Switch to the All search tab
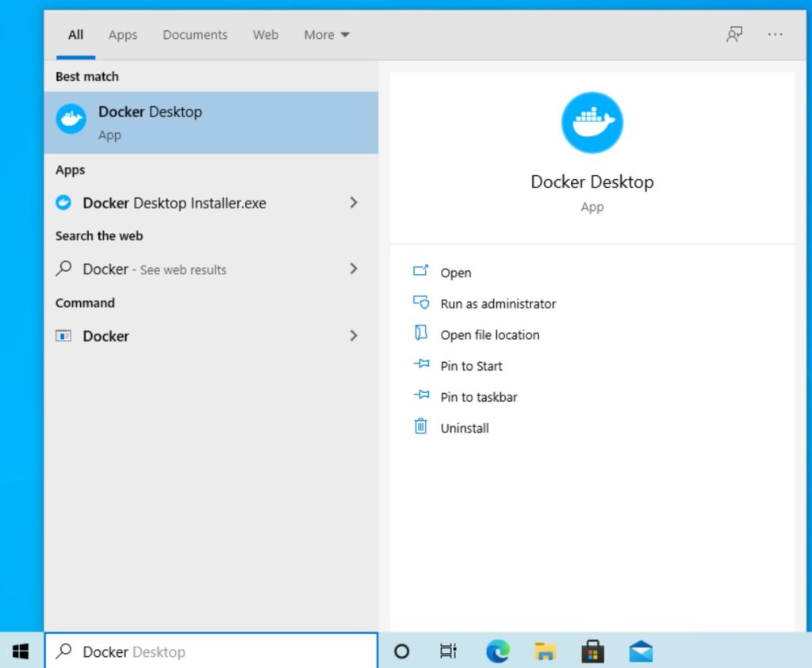812x668 pixels. (75, 35)
